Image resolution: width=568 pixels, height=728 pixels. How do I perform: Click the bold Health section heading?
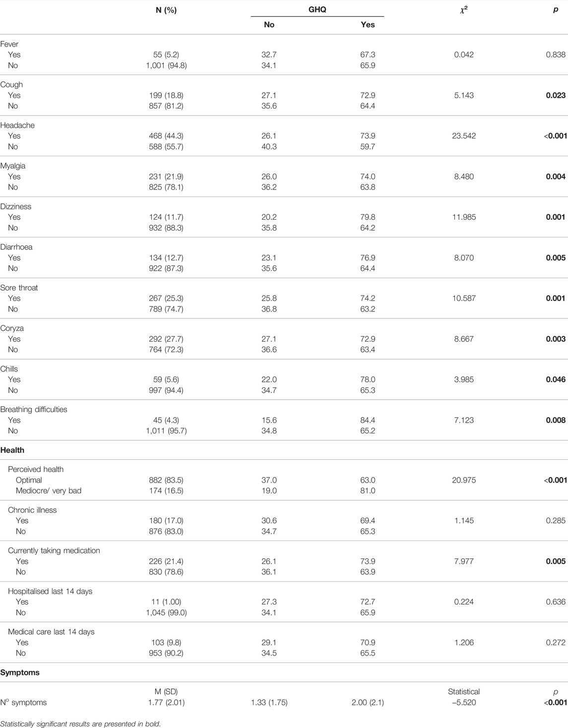[12, 450]
